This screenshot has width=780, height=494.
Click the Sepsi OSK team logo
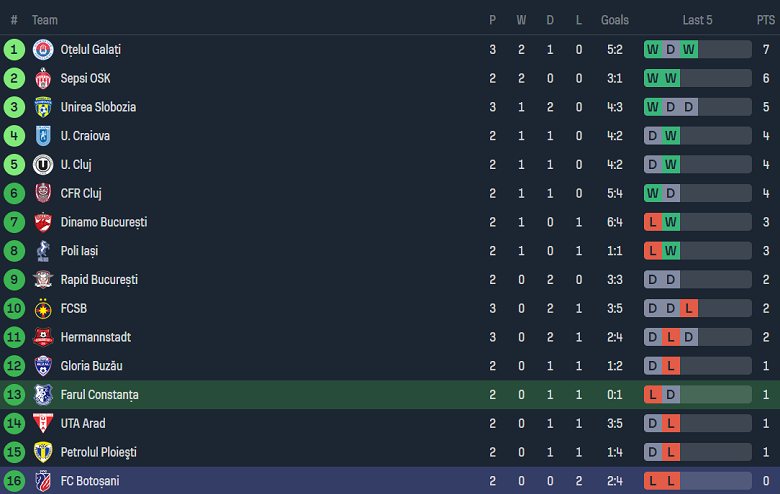(42, 78)
